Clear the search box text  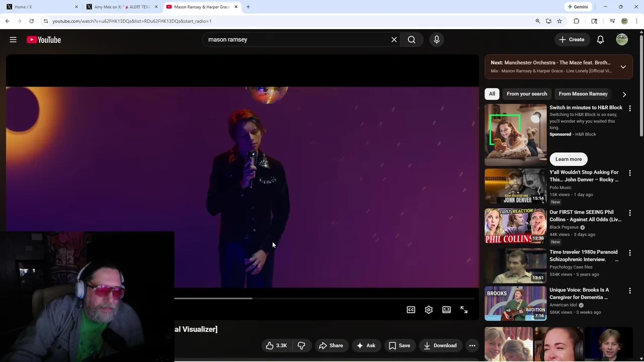[394, 40]
